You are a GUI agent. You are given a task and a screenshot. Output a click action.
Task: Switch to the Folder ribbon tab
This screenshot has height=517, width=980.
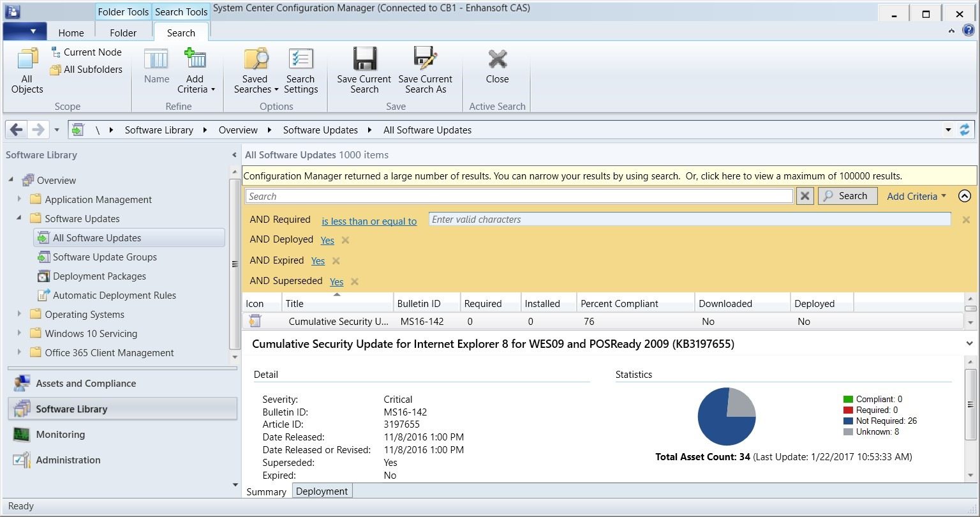point(123,33)
